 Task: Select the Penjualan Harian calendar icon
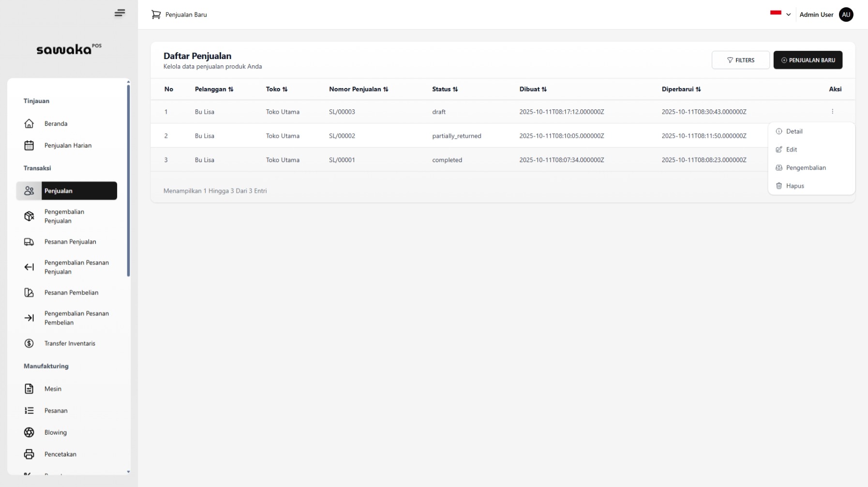click(x=29, y=145)
